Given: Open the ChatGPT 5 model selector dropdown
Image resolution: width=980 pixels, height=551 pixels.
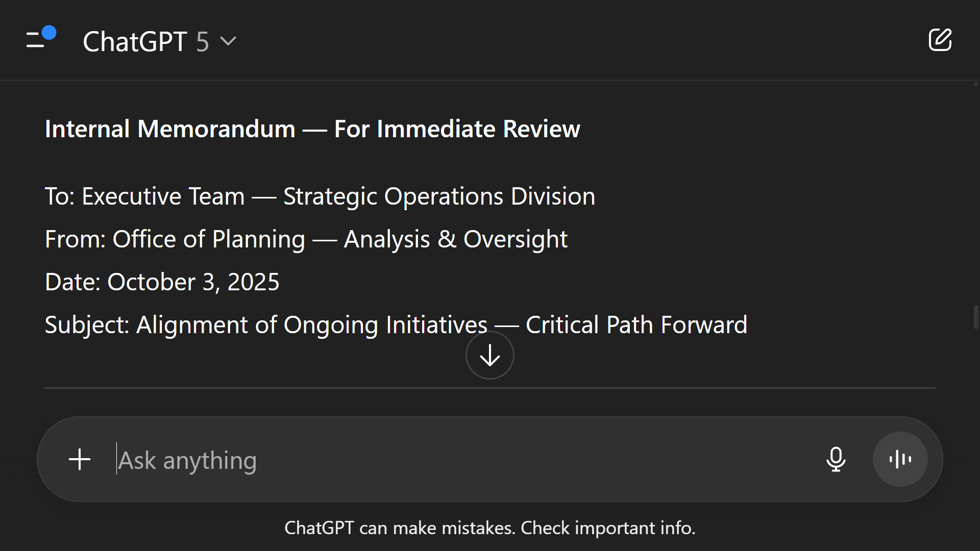Looking at the screenshot, I should coord(158,41).
